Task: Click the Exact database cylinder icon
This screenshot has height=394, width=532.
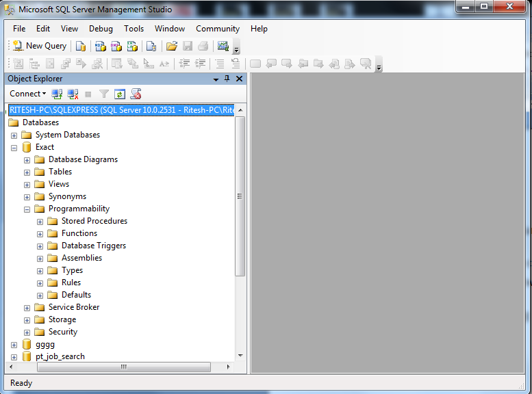Action: point(27,147)
